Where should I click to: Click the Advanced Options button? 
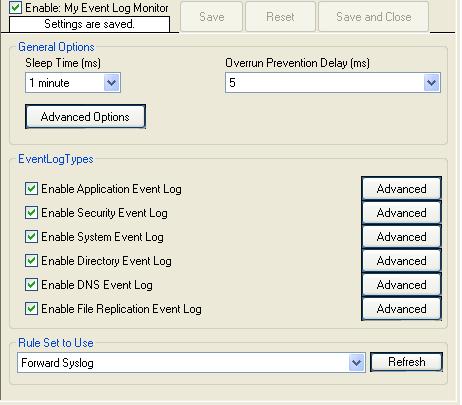(x=85, y=117)
